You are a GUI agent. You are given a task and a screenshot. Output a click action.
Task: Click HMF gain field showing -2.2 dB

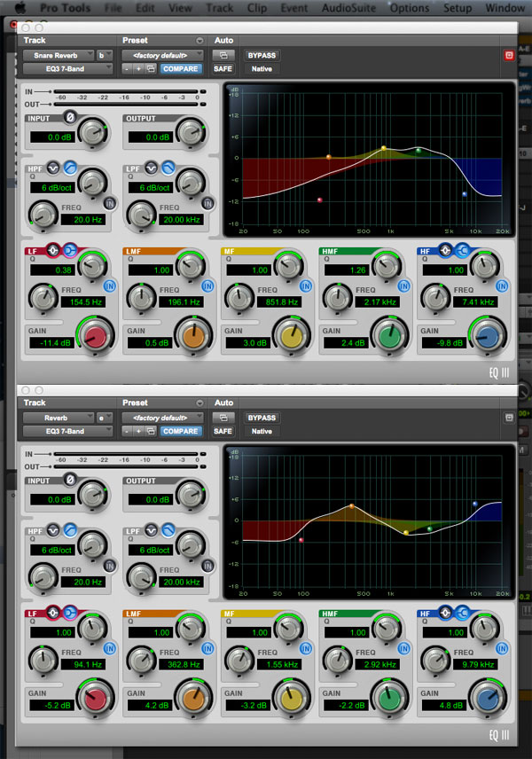point(346,706)
